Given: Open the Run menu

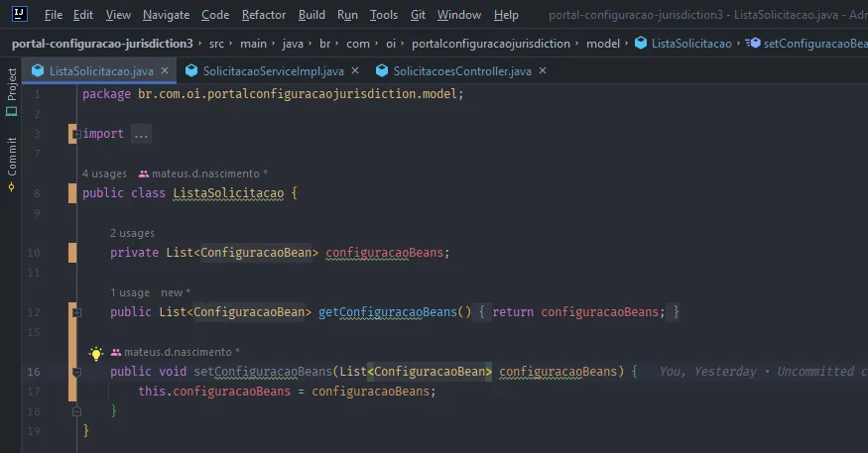Looking at the screenshot, I should click(347, 15).
